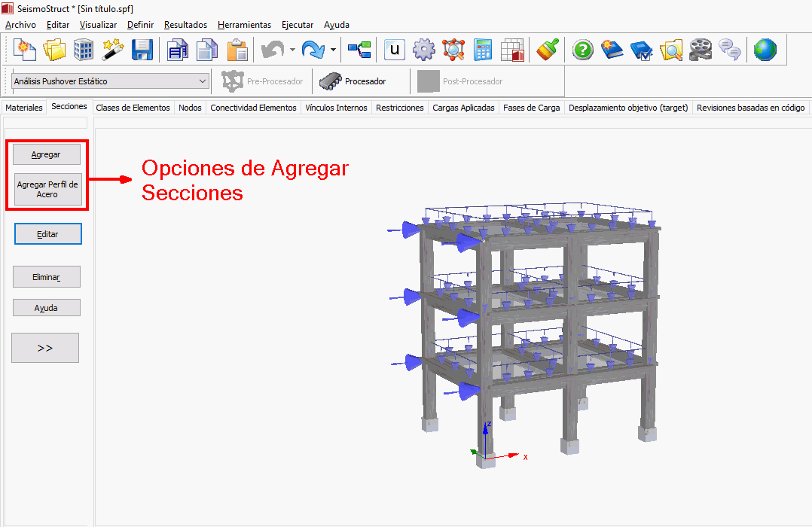Click the Undo arrow icon
812x527 pixels.
pos(273,50)
